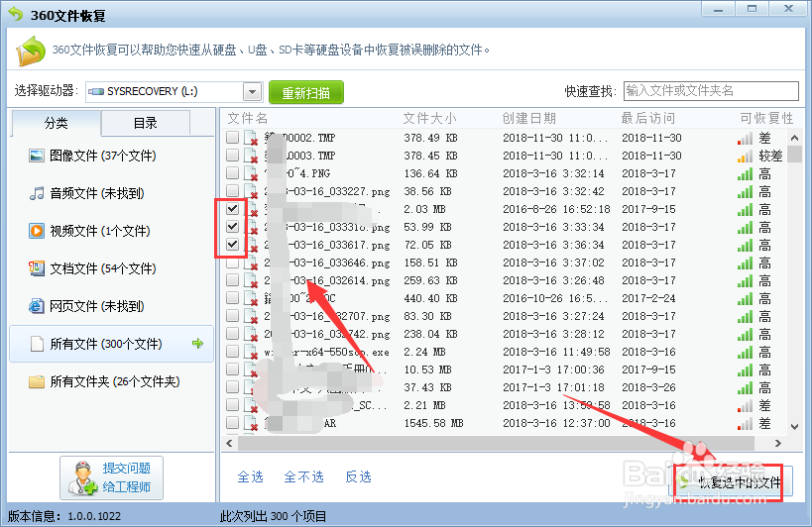Image resolution: width=812 pixels, height=527 pixels.
Task: Sort by 创建日期 column header
Action: click(529, 119)
